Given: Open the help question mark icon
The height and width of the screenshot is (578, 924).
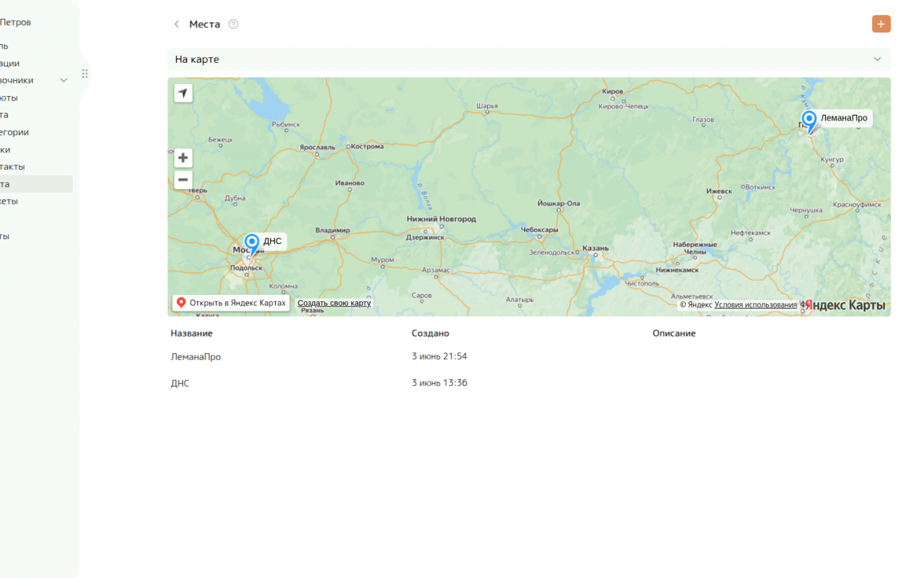Looking at the screenshot, I should click(x=233, y=24).
